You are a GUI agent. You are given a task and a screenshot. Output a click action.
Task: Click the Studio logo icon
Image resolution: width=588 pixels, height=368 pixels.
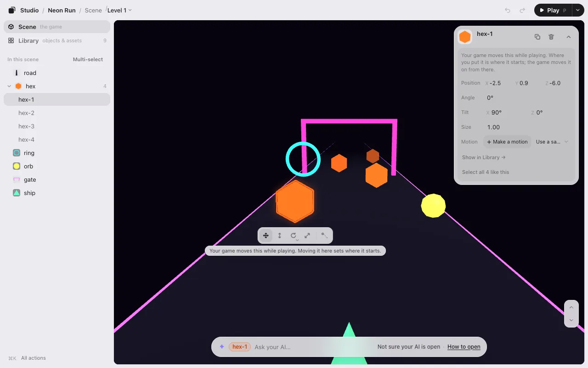12,10
